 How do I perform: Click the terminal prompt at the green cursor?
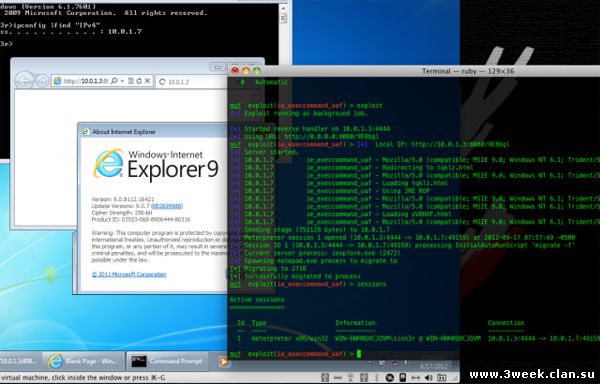pyautogui.click(x=359, y=354)
